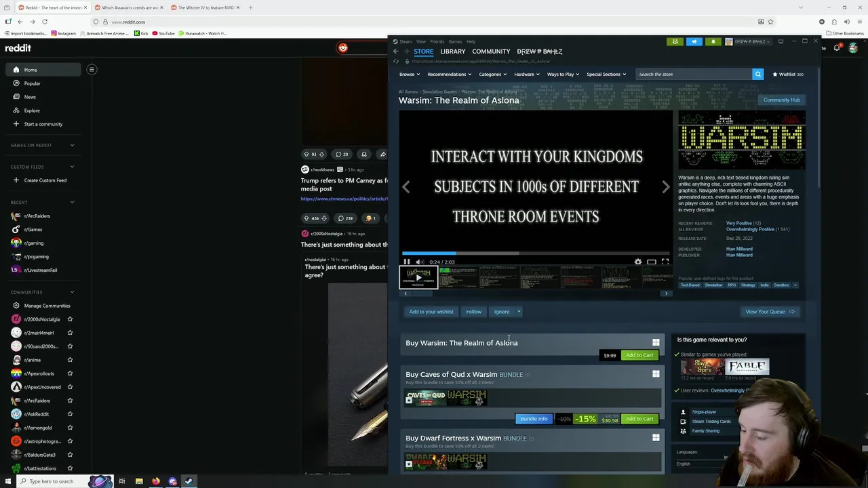Collapse CUSTOM FEEDS section in Reddit
Viewport: 868px width, 488px height.
pos(72,167)
